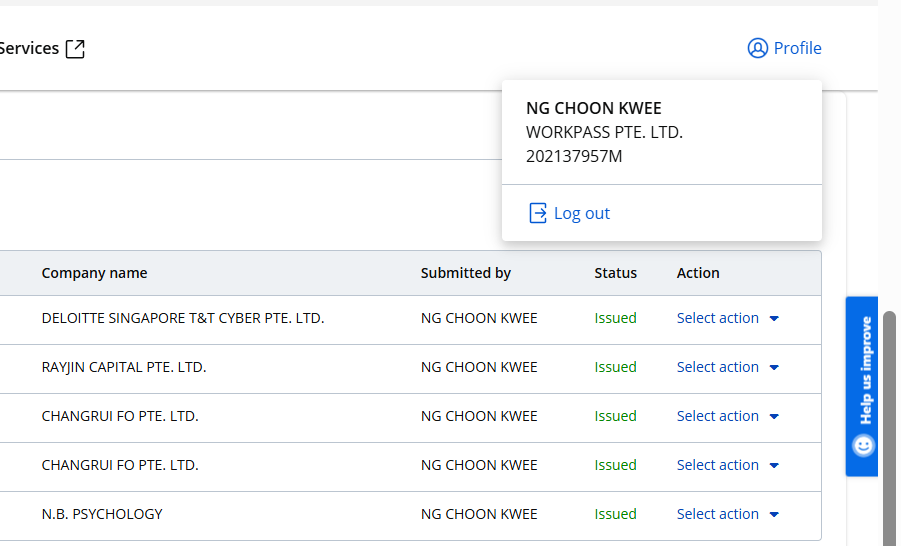Viewport: 901px width, 546px height.
Task: Click the dropdown arrow in the DELOITTE row
Action: [774, 319]
